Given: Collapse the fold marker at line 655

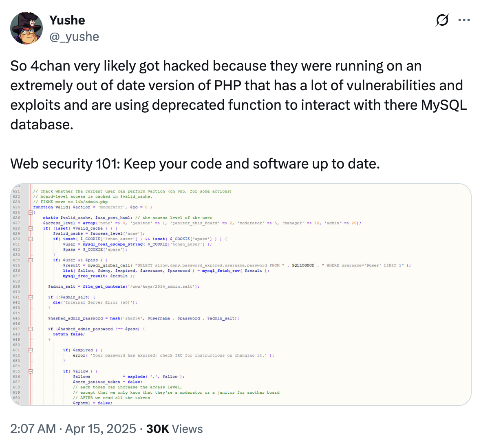Looking at the screenshot, I should coord(31,371).
